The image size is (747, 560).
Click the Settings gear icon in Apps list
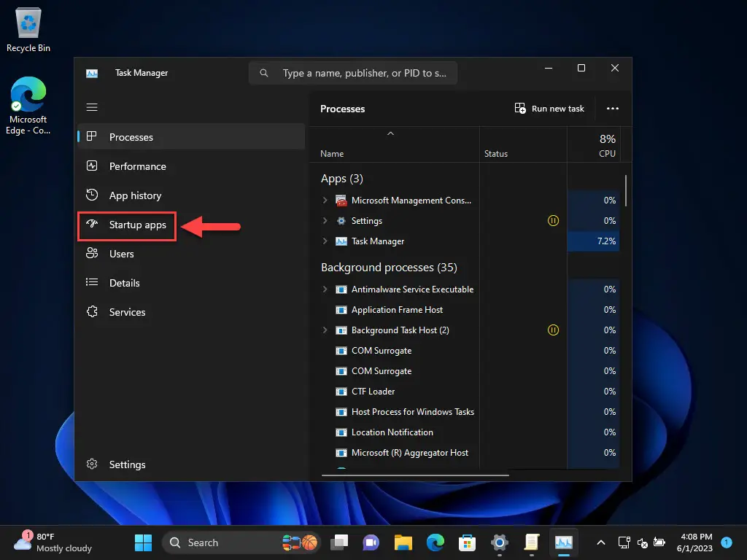point(341,220)
